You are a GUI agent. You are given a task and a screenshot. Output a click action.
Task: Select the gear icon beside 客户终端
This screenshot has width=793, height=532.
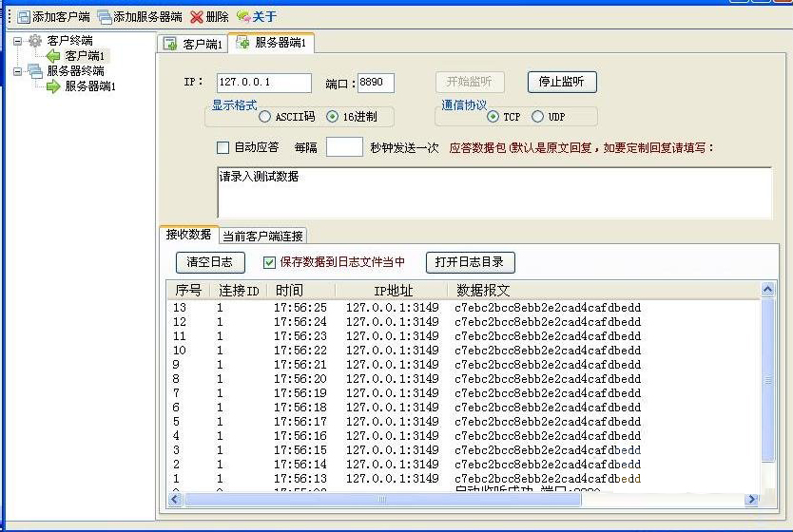[35, 41]
